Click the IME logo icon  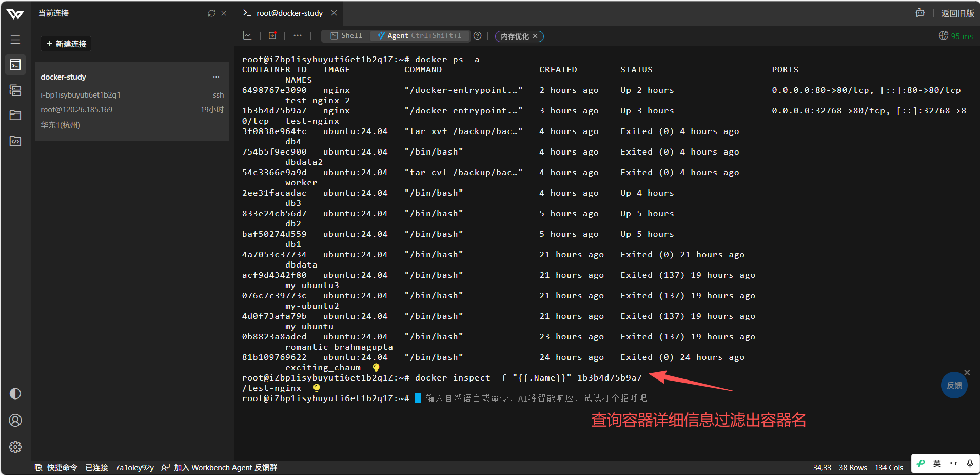(921, 463)
